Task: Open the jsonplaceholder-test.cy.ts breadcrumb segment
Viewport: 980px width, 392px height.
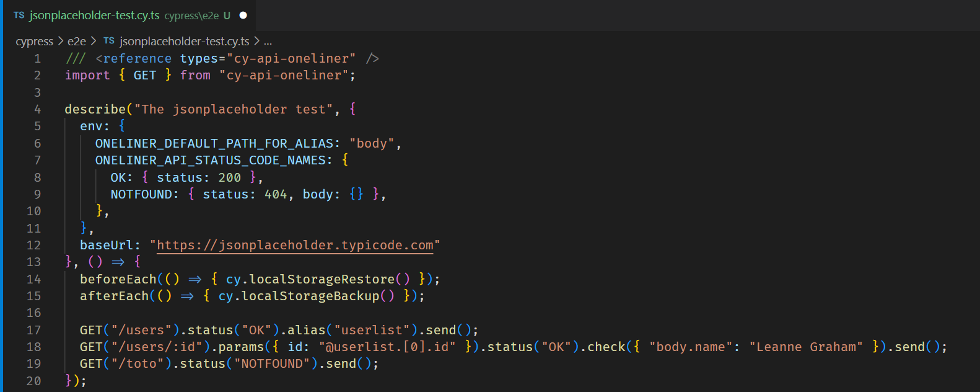Action: tap(185, 41)
